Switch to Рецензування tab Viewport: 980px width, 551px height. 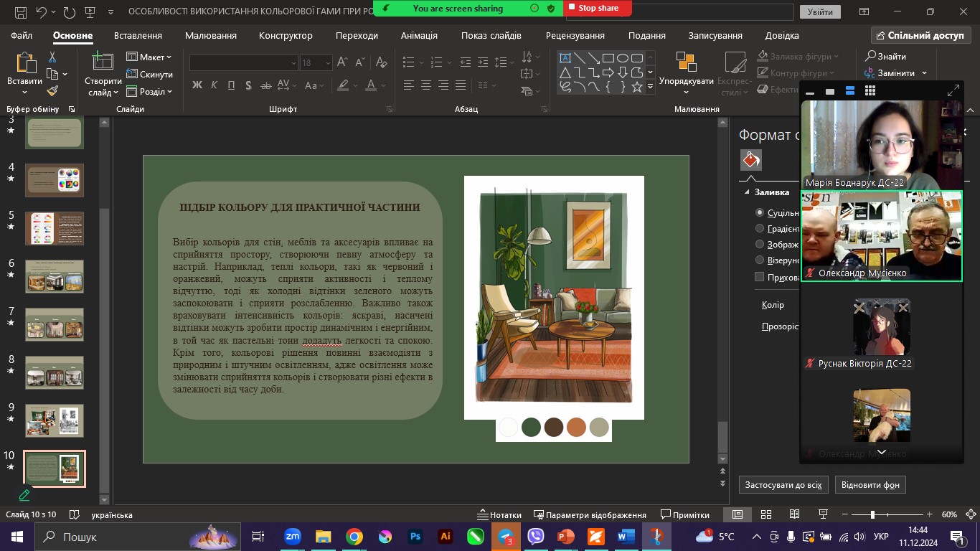(x=575, y=35)
